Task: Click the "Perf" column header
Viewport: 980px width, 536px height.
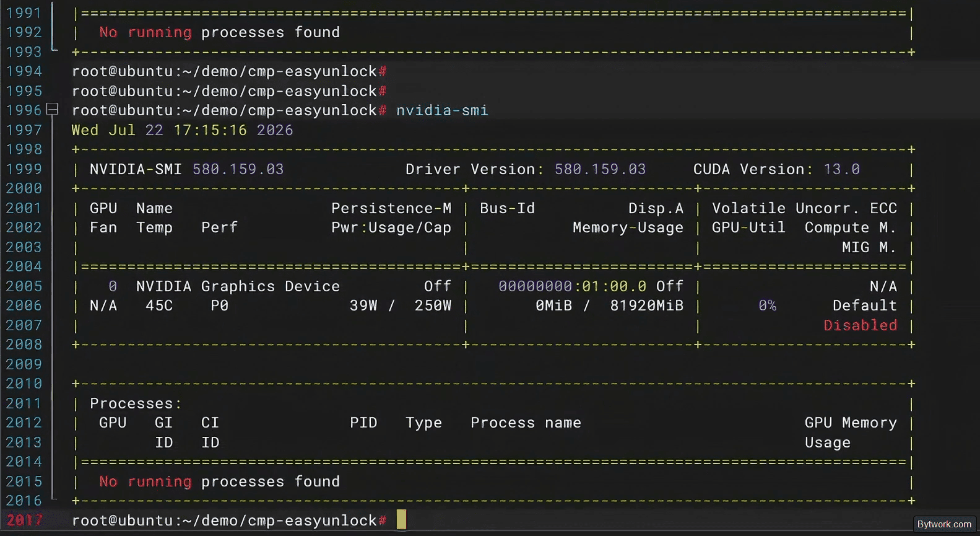Action: coord(219,227)
